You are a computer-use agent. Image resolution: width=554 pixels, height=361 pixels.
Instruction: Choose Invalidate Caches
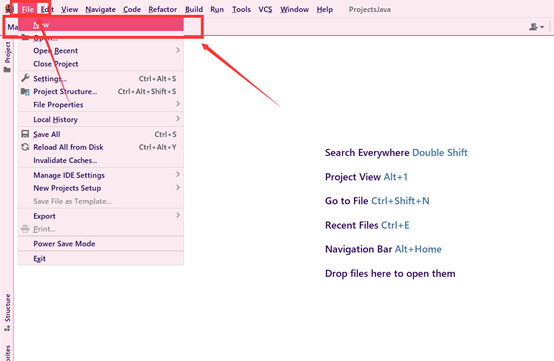coord(101,160)
